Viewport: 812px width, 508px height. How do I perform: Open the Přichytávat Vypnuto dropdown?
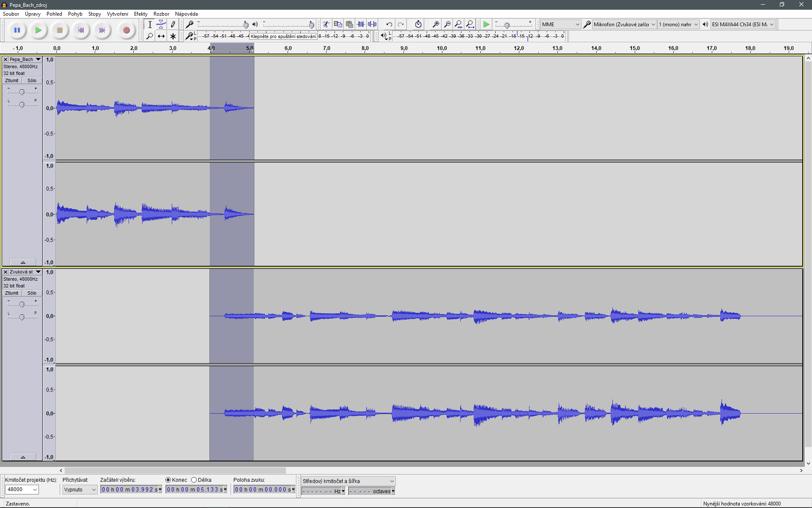(80, 489)
